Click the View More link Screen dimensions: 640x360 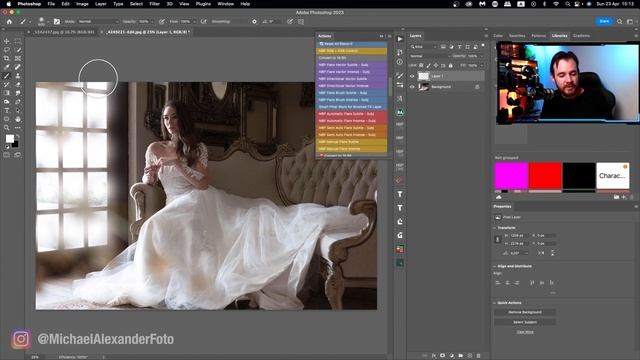(525, 332)
